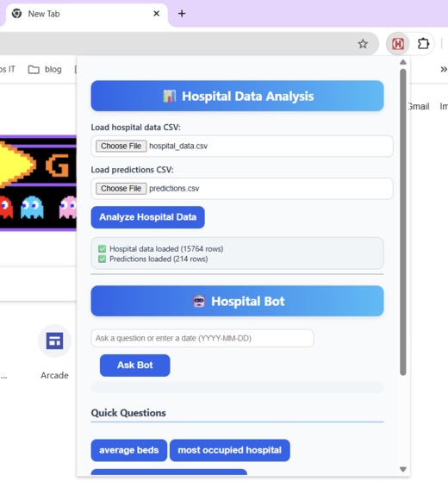Viewport: 448px width, 494px height.
Task: Open the Arcade shortcut icon
Action: [x=54, y=341]
